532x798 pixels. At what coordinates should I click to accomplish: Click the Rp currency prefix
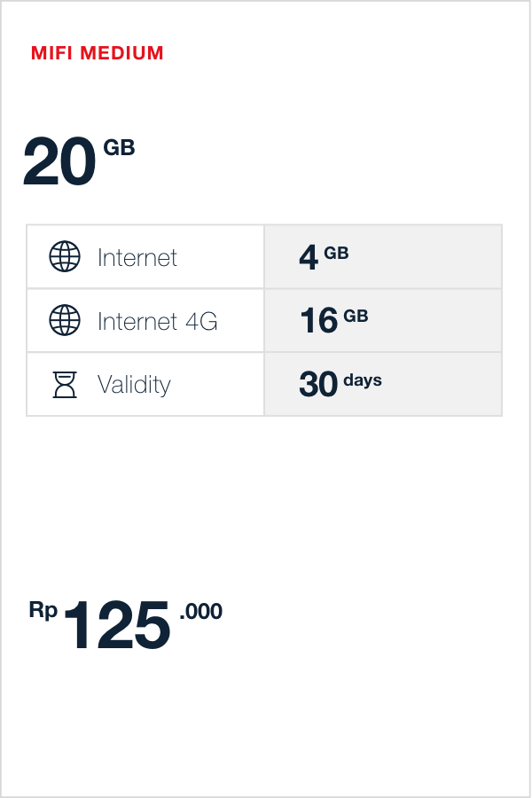tap(43, 610)
